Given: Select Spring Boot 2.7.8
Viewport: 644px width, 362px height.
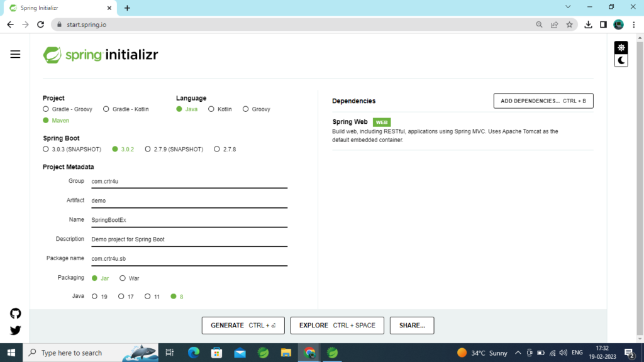Looking at the screenshot, I should point(225,149).
